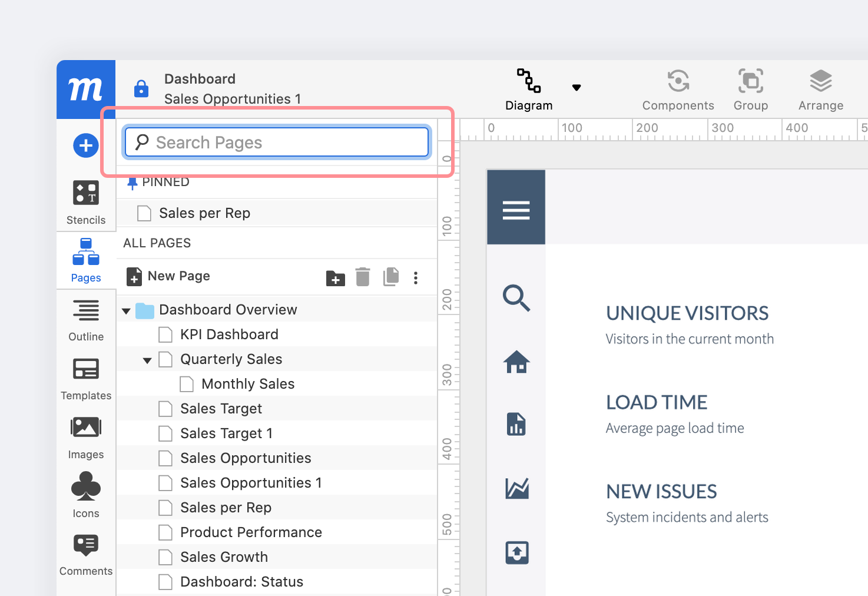Collapse the Quarterly Sales page tree
This screenshot has width=868, height=596.
coord(147,360)
